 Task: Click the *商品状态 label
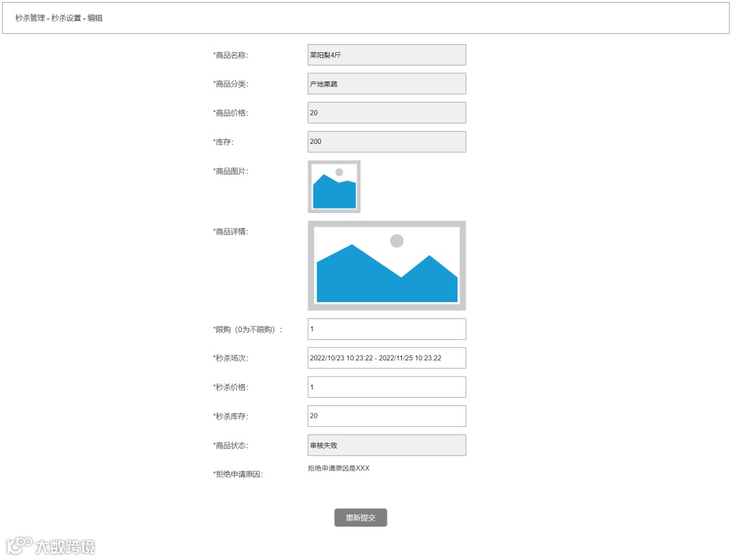[x=231, y=446]
